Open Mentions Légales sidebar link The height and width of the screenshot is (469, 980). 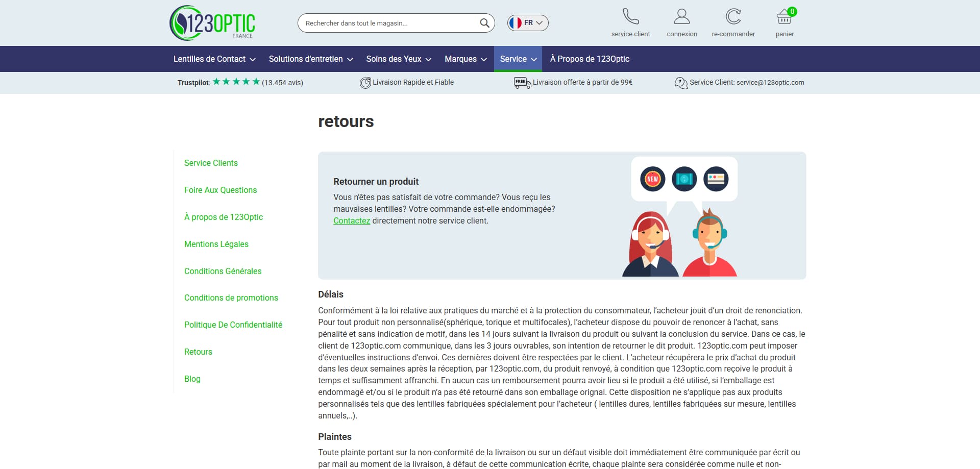pos(216,244)
